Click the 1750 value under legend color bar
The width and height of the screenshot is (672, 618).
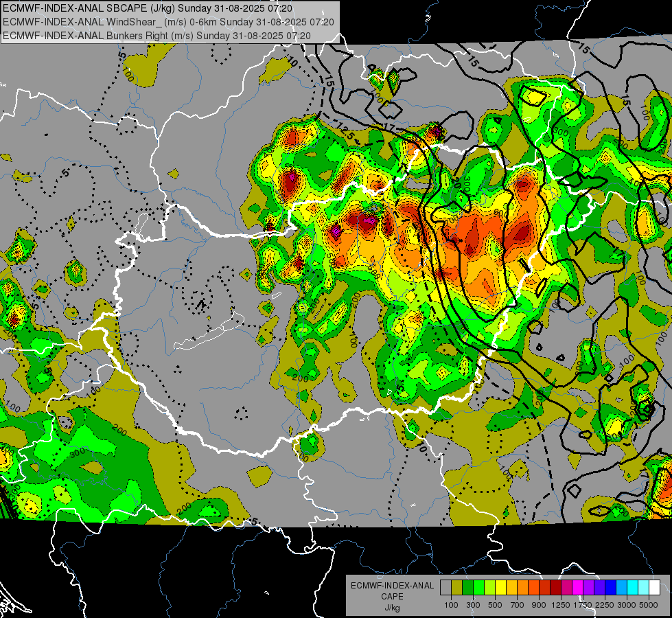[x=583, y=605]
